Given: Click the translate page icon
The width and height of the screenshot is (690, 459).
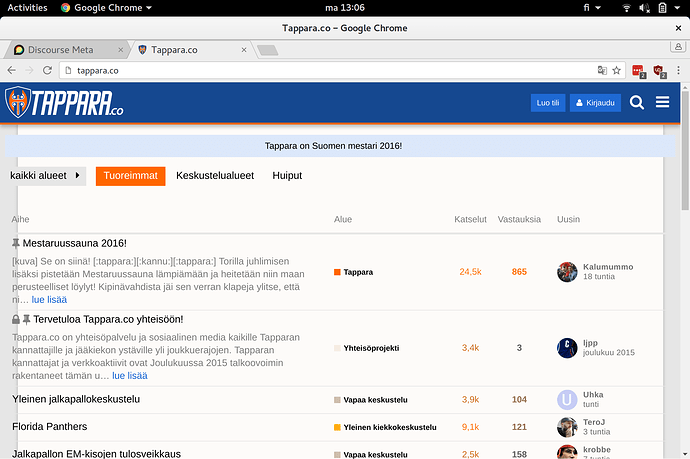Looking at the screenshot, I should (602, 70).
